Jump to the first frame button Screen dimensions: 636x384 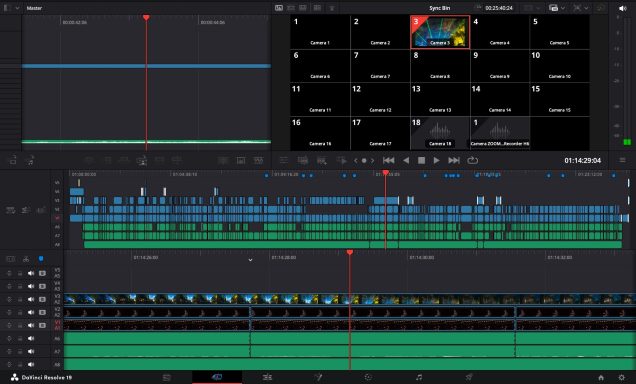[x=389, y=161]
